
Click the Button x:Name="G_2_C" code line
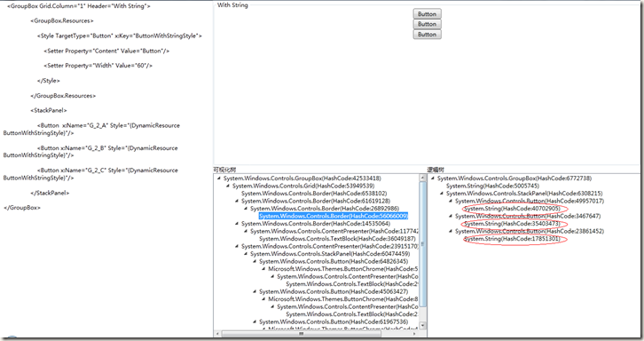[x=90, y=174]
